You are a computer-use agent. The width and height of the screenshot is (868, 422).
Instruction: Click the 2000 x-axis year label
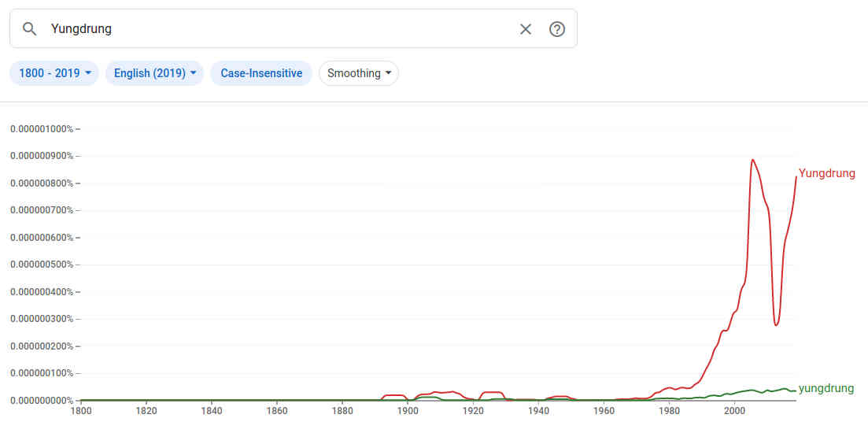(734, 410)
